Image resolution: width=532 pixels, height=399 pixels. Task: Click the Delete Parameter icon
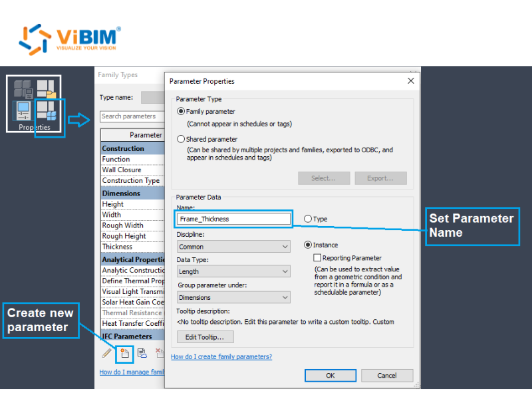pyautogui.click(x=160, y=353)
